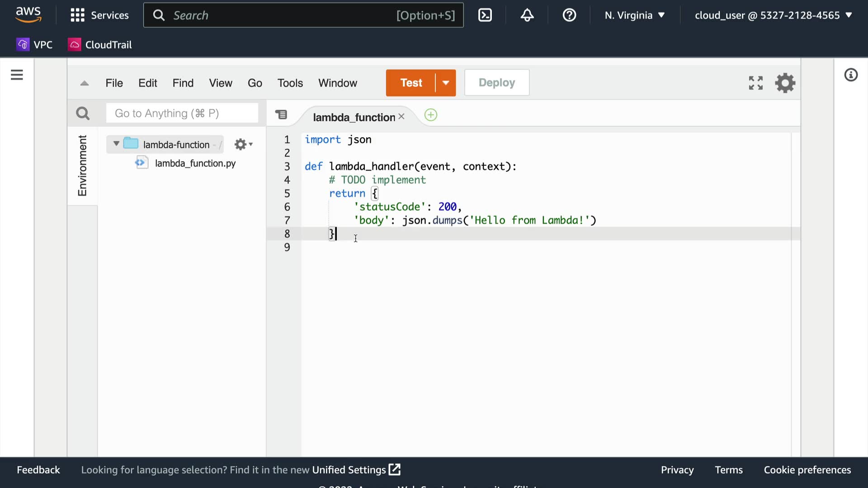Click the Go to Anything input field

coord(182,113)
